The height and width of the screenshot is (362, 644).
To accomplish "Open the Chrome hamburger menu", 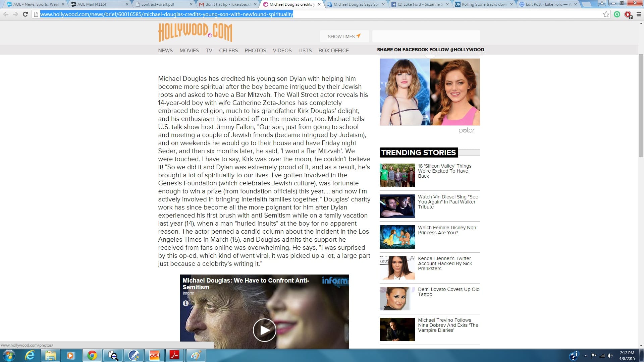I will click(x=639, y=14).
